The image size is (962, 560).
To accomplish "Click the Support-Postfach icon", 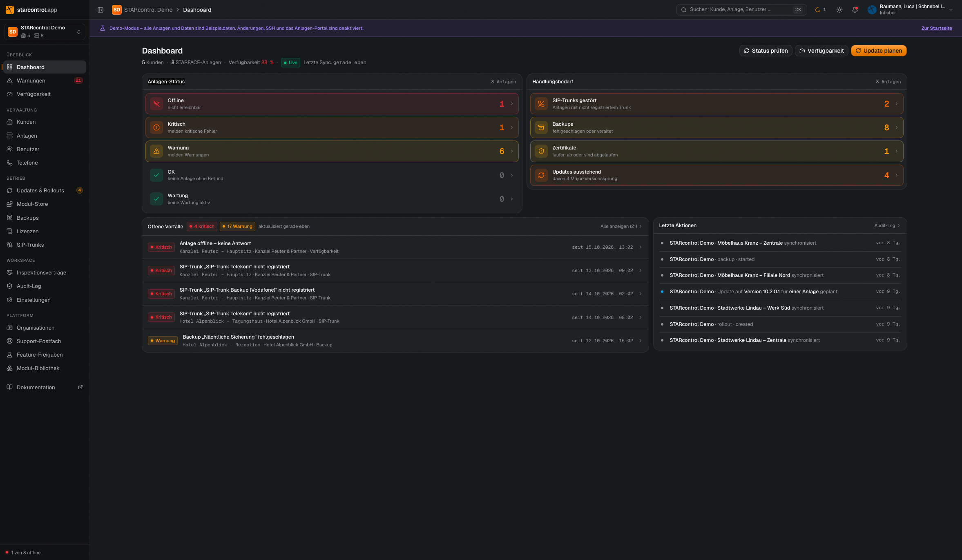I will click(x=10, y=341).
